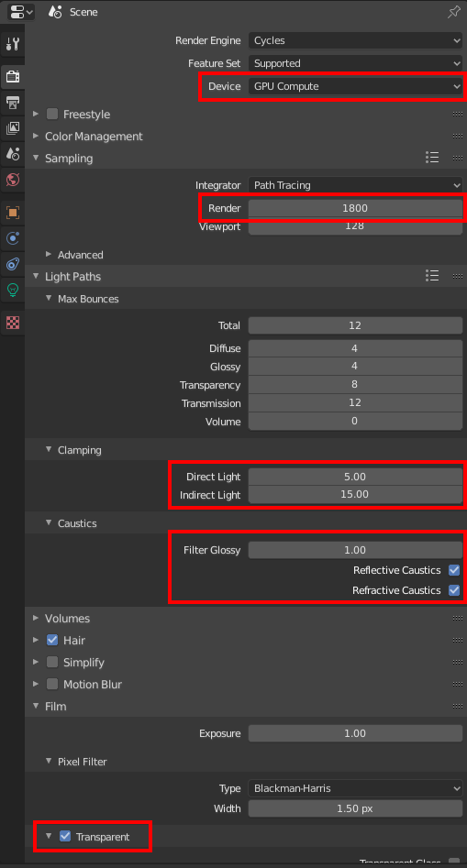Viewport: 467px width, 868px height.
Task: Open Render Engine dropdown
Action: tap(355, 40)
